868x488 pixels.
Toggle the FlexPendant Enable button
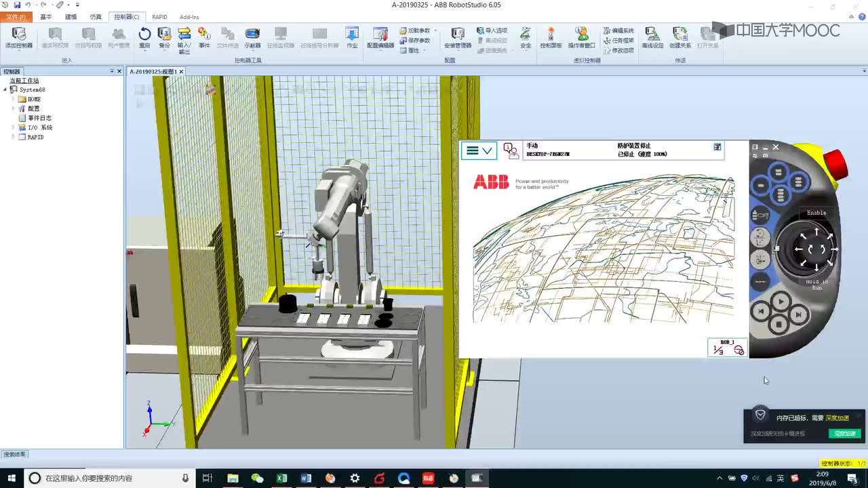[x=816, y=213]
